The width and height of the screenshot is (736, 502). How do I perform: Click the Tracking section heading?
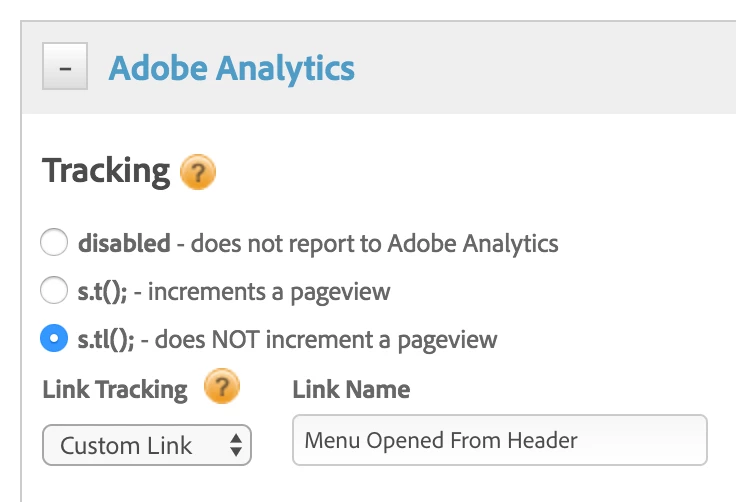tap(106, 171)
